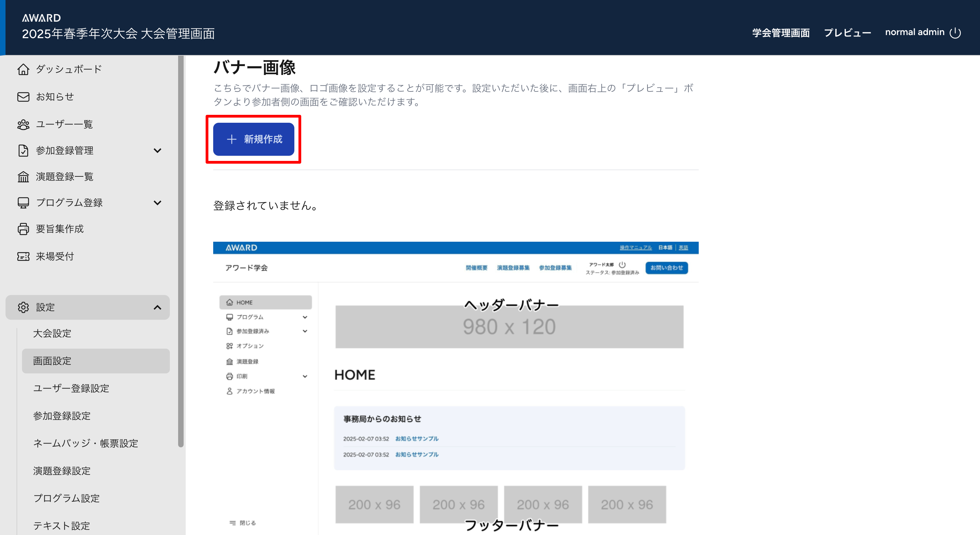The width and height of the screenshot is (980, 535).
Task: Click the Dashboard home icon
Action: [x=23, y=69]
